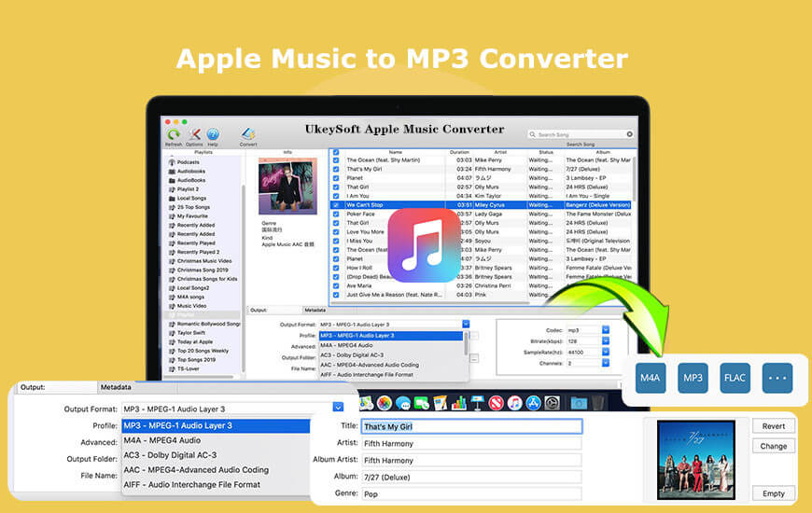Start conversion with the Convert icon
Image resolution: width=812 pixels, height=513 pixels.
pos(248,134)
